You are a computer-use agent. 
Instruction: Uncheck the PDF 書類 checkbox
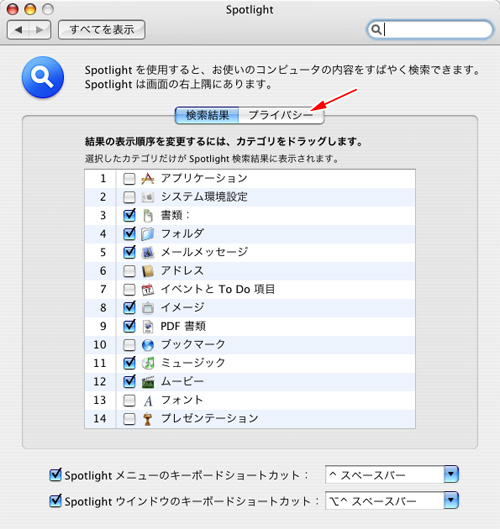pos(129,326)
